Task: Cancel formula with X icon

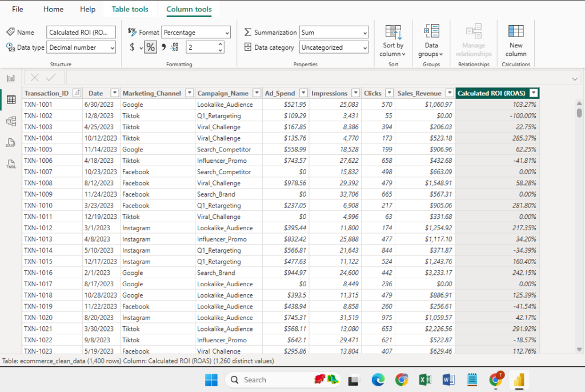Action: tap(35, 78)
